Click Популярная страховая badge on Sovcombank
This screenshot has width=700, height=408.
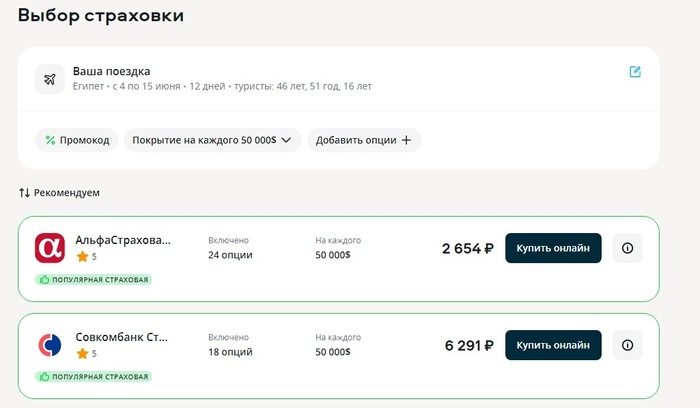93,376
